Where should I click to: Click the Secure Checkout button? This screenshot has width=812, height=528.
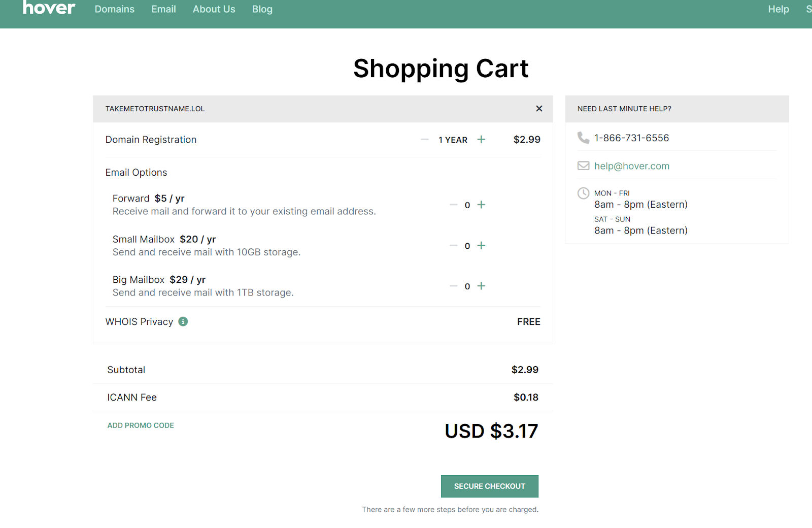click(x=489, y=486)
